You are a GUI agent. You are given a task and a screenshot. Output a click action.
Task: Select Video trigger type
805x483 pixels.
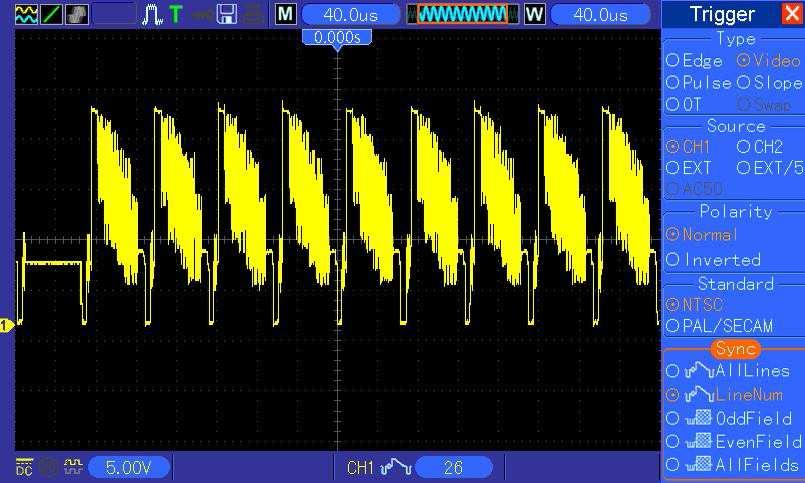769,61
